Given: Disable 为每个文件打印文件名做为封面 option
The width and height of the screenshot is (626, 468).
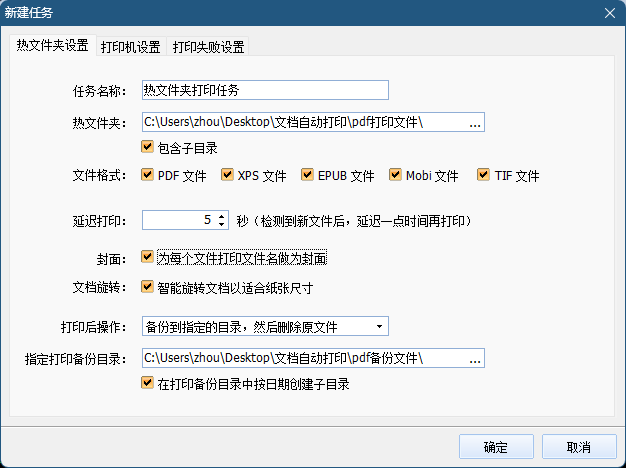Looking at the screenshot, I should (x=147, y=257).
